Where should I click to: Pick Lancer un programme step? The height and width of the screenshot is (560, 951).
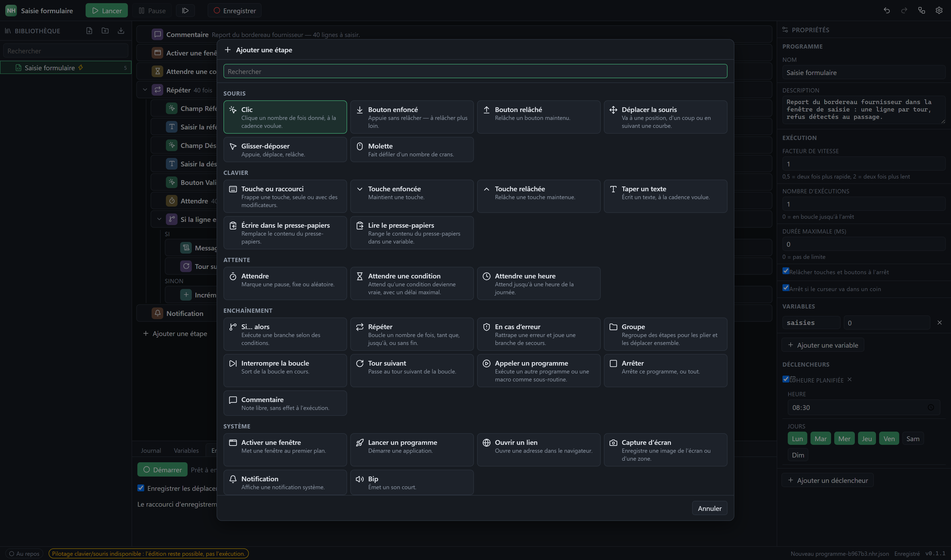point(412,450)
